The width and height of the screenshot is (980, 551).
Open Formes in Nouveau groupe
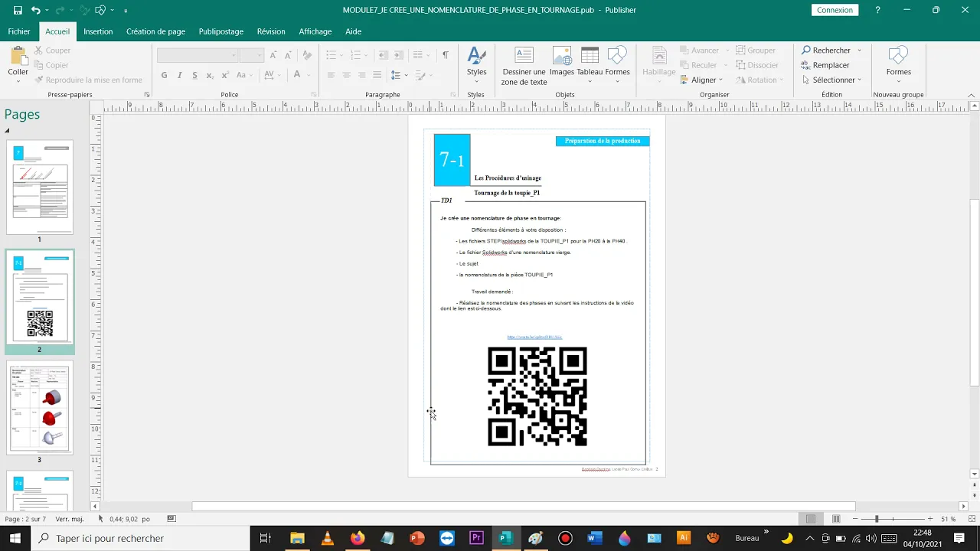tap(898, 61)
